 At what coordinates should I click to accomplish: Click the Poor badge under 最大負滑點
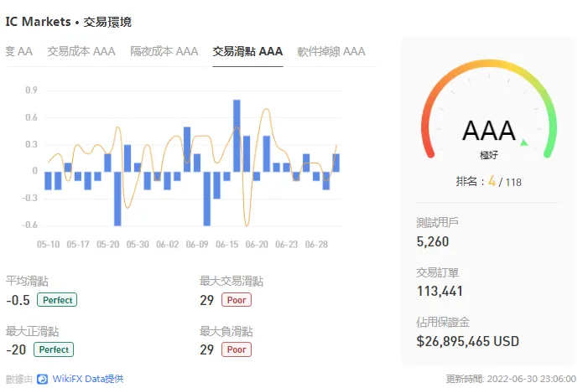tap(237, 349)
